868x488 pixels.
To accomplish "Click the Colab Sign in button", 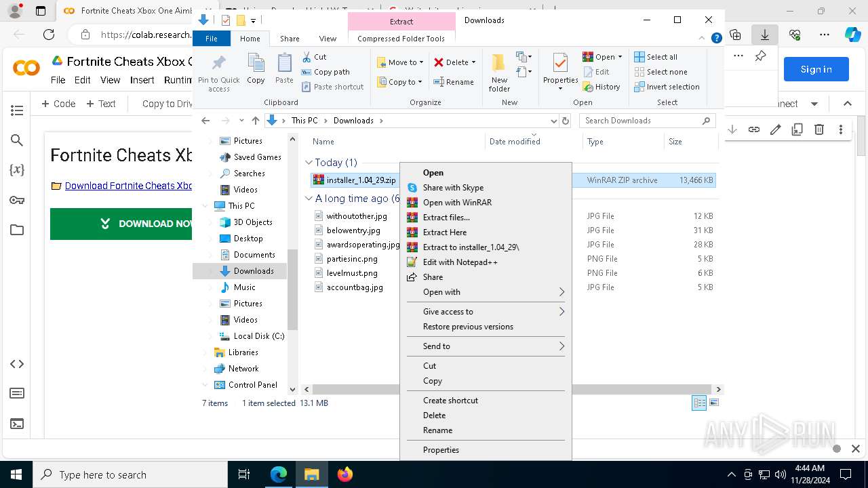I will (816, 69).
